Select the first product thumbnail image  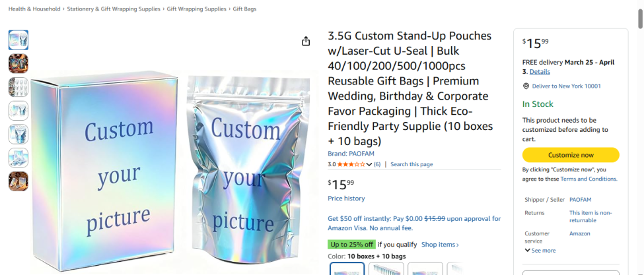tap(18, 40)
